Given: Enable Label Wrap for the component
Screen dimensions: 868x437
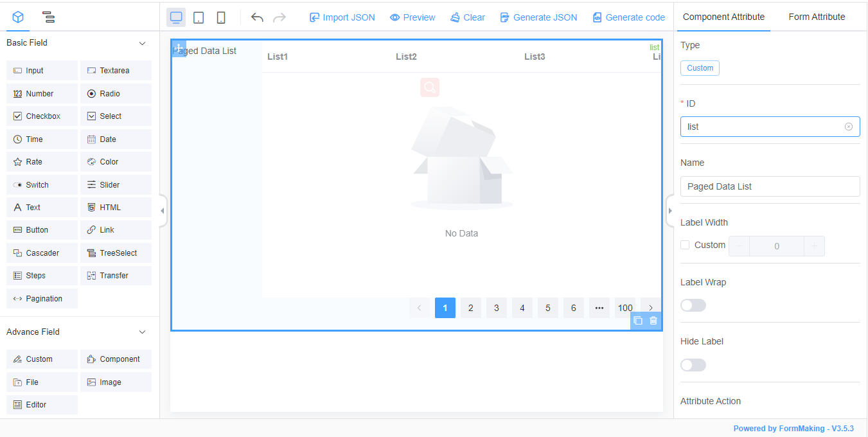Looking at the screenshot, I should tap(693, 305).
